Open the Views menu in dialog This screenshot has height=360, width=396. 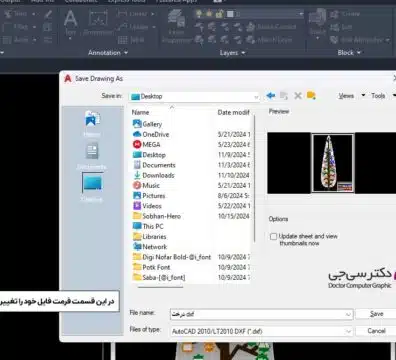(x=346, y=96)
